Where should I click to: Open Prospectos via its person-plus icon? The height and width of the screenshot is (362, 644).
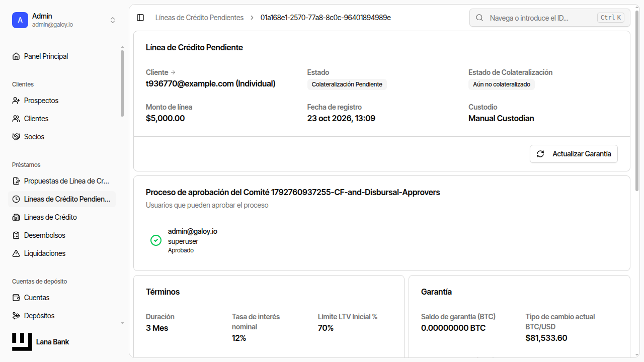pyautogui.click(x=16, y=101)
